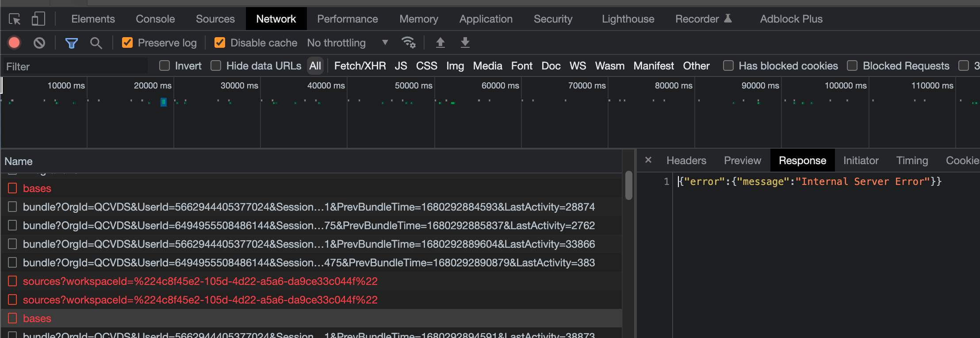Filter requests by Fetch/XHR type
The height and width of the screenshot is (338, 980).
pos(360,66)
